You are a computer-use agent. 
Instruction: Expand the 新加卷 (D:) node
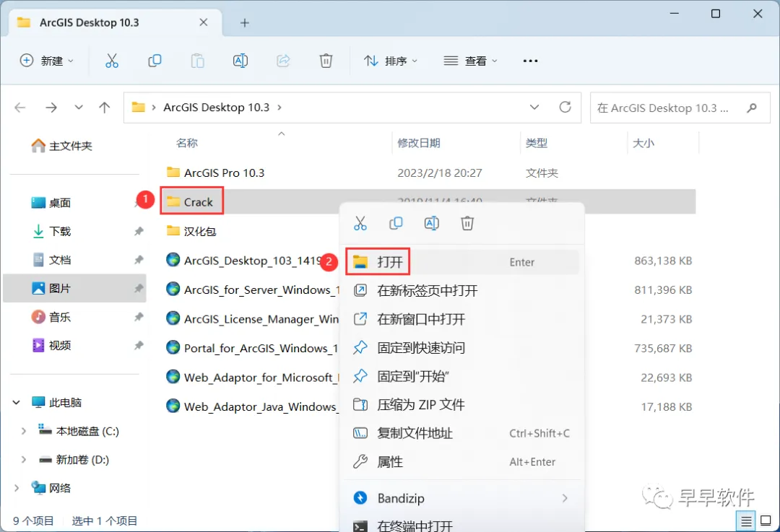coord(23,459)
